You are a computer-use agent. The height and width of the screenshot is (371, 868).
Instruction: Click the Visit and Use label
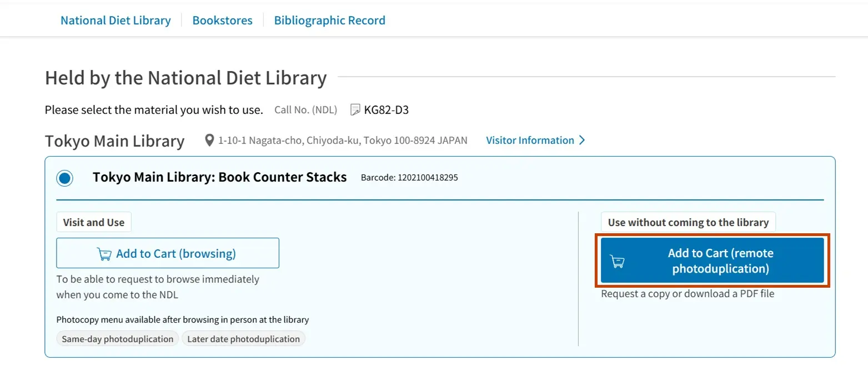(x=94, y=222)
